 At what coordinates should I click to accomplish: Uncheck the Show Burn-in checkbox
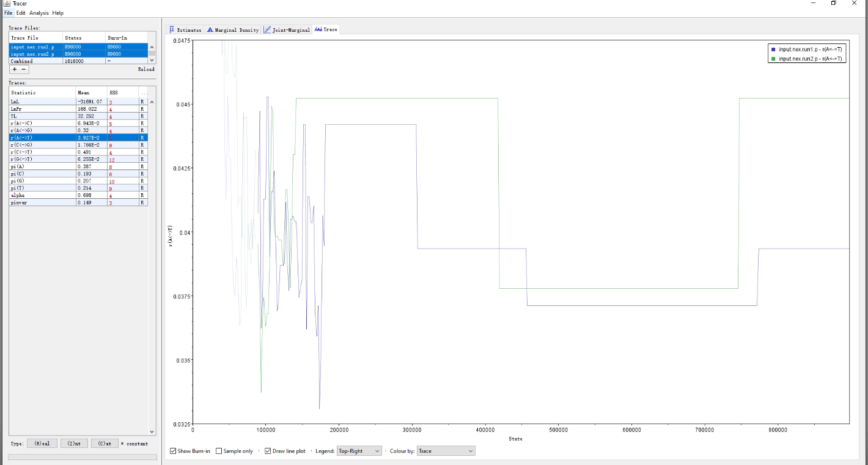(x=172, y=451)
